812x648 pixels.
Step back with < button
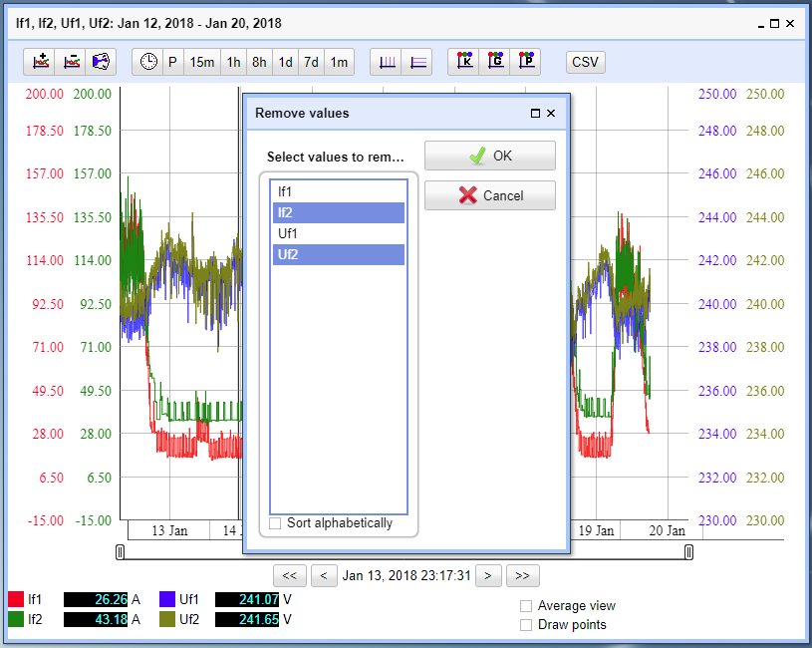pos(324,576)
